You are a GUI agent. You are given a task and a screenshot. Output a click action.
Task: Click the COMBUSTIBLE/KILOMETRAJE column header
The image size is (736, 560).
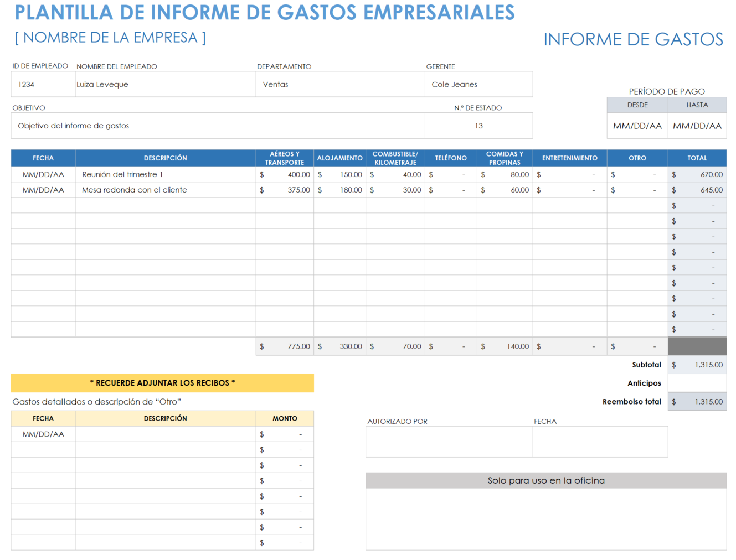(x=395, y=158)
